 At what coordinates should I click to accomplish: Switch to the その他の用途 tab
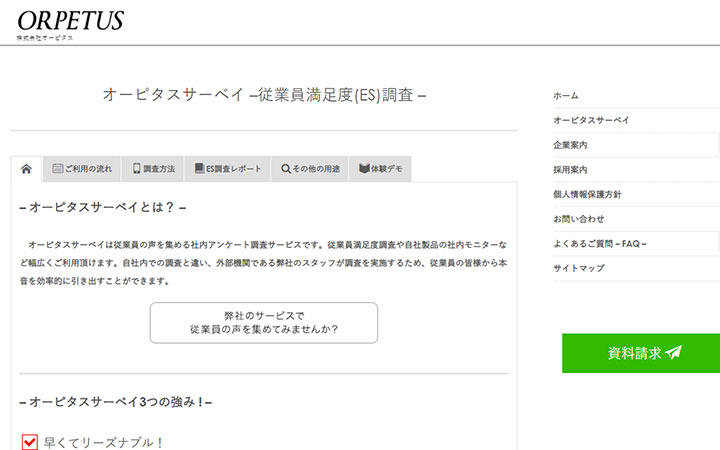click(310, 169)
